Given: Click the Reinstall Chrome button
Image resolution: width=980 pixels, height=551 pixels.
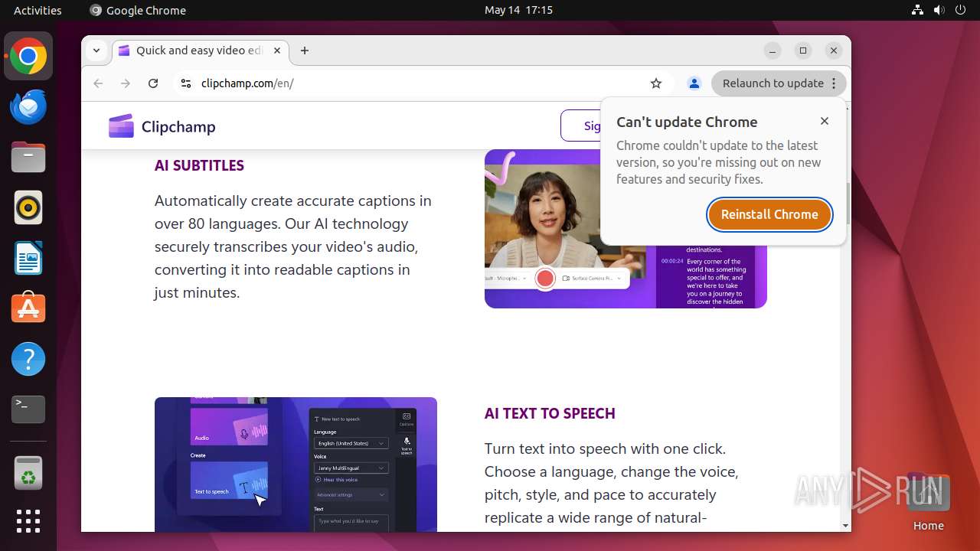Looking at the screenshot, I should tap(769, 214).
